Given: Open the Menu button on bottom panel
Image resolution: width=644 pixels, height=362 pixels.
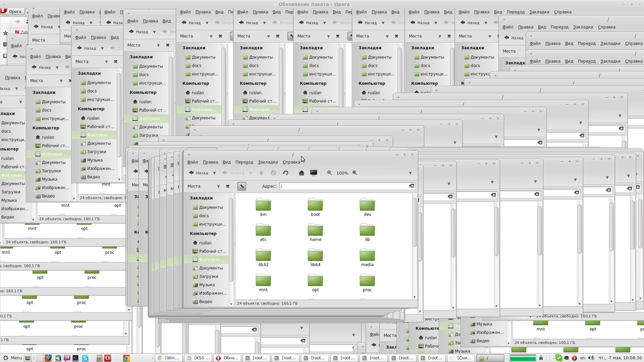Looking at the screenshot, I should click(x=12, y=357).
